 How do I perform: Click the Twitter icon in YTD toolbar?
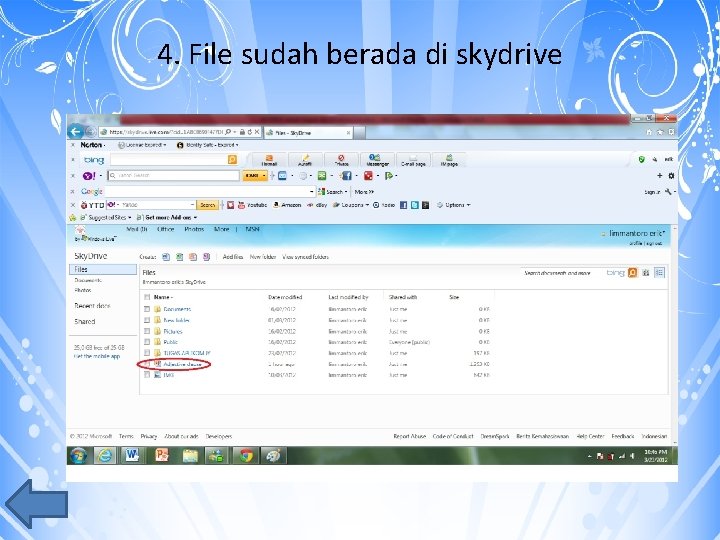click(x=415, y=205)
